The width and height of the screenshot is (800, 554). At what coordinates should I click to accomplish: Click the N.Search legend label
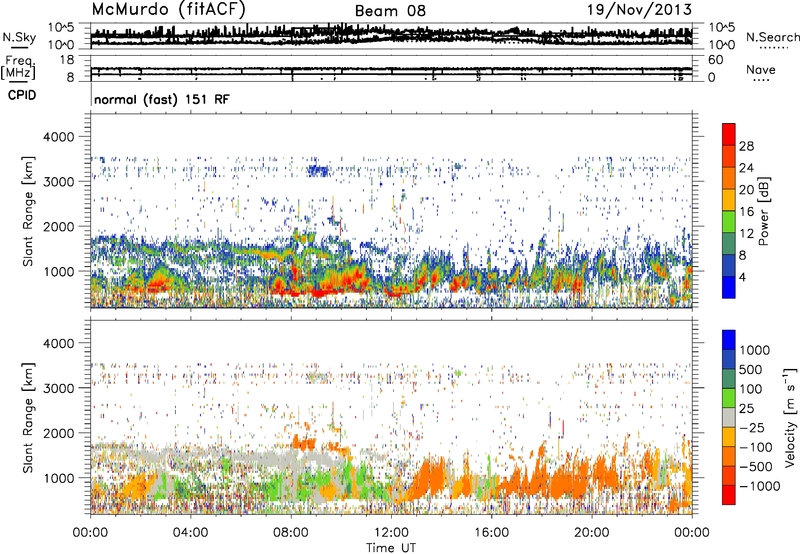(x=773, y=37)
